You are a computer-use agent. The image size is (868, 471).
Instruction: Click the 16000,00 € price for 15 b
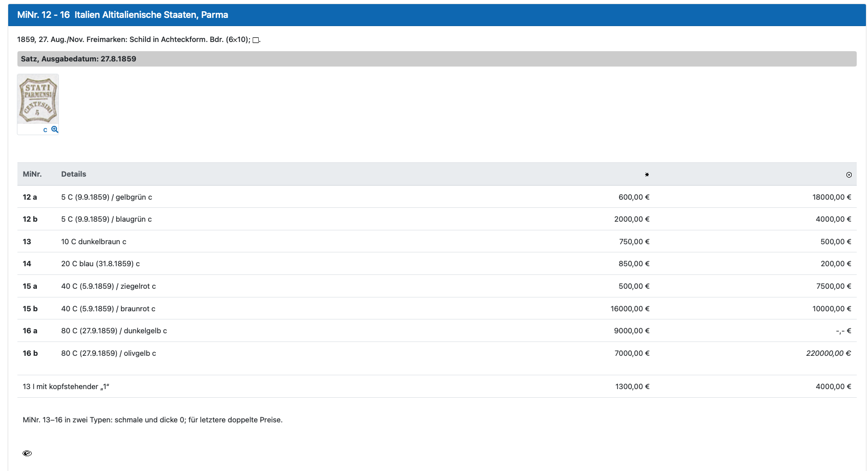630,309
